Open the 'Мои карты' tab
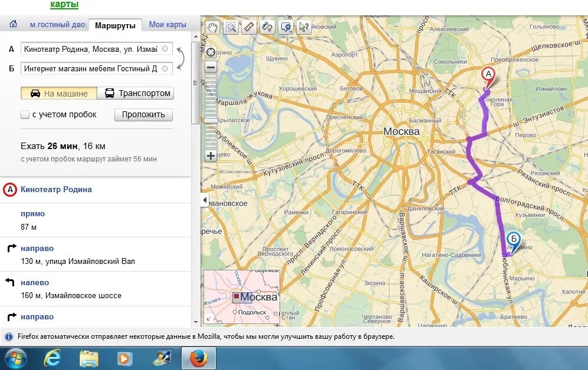Viewport: 588px width, 370px height. pos(167,24)
